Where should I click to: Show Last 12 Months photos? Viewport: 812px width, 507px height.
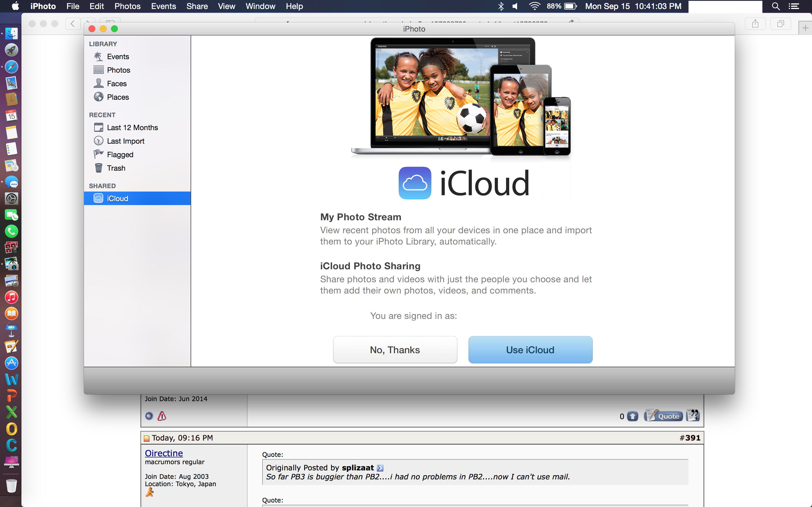coord(132,128)
